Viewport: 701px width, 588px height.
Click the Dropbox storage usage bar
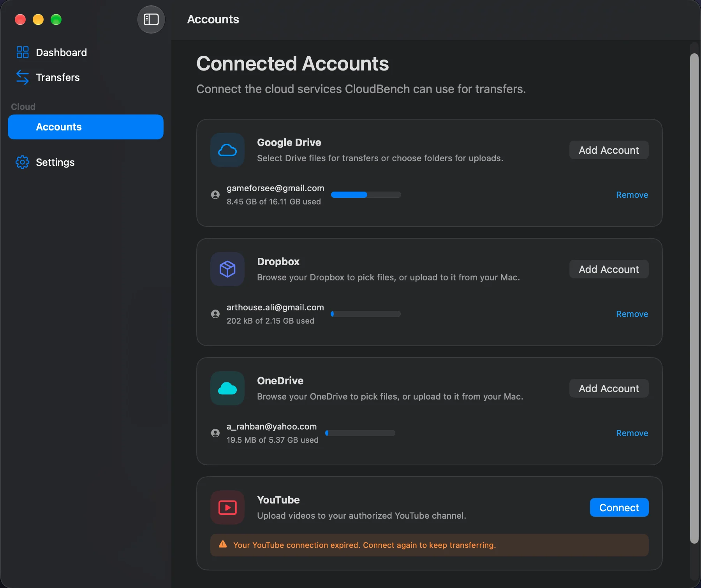point(366,314)
